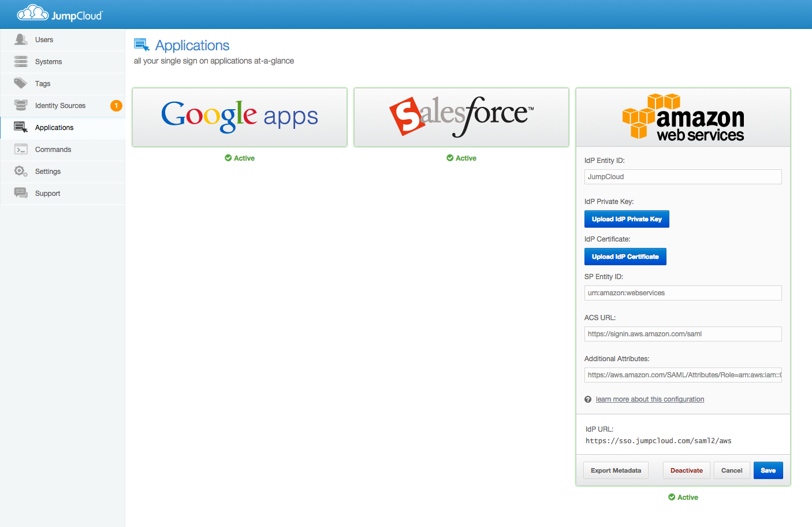Click the Identity Sources database icon

(21, 105)
